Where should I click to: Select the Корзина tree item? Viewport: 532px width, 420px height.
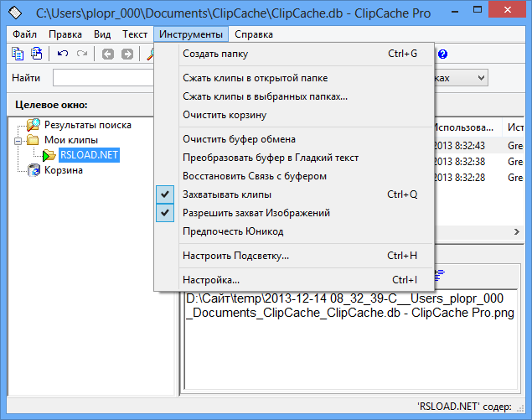[64, 170]
